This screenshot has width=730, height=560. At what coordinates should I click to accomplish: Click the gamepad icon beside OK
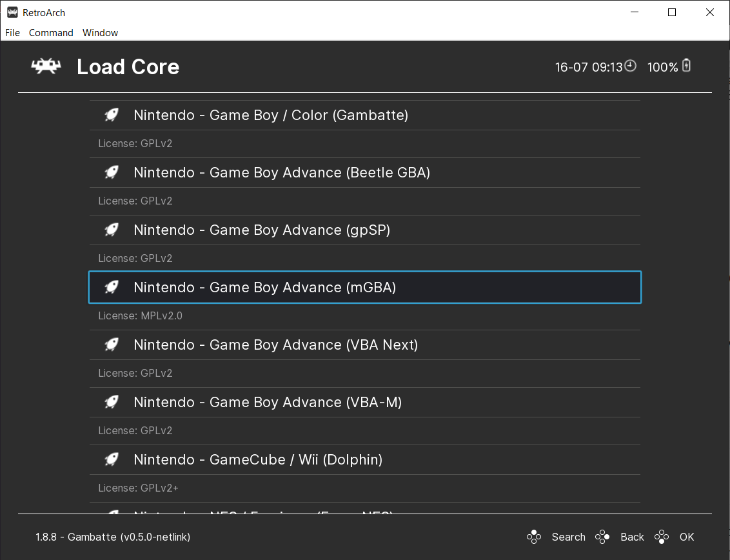pos(662,537)
